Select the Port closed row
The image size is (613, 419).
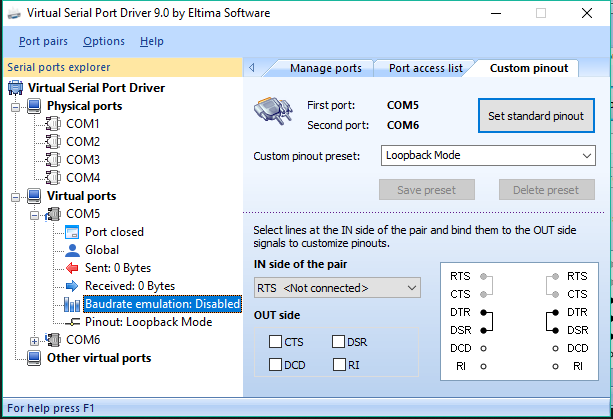[114, 232]
